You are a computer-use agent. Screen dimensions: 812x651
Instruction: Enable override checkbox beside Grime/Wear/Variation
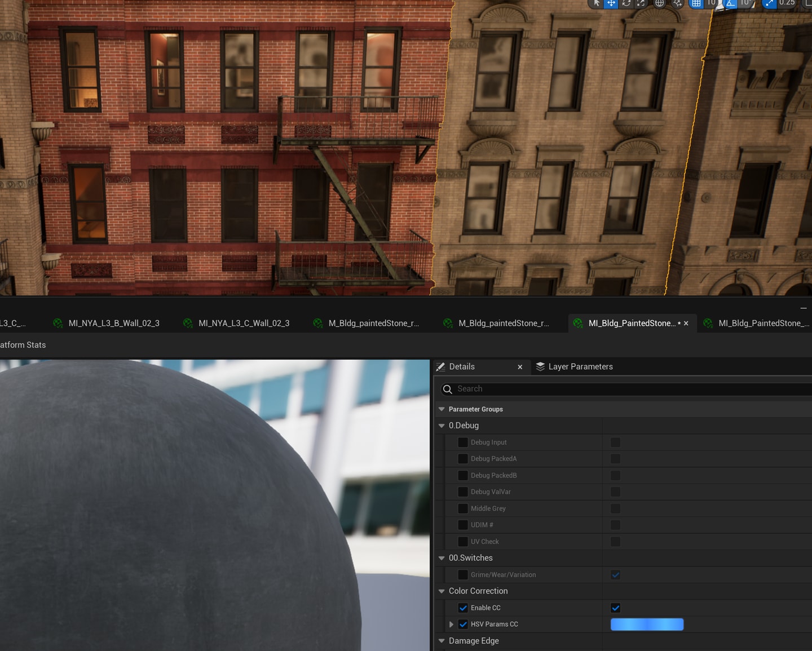click(463, 575)
